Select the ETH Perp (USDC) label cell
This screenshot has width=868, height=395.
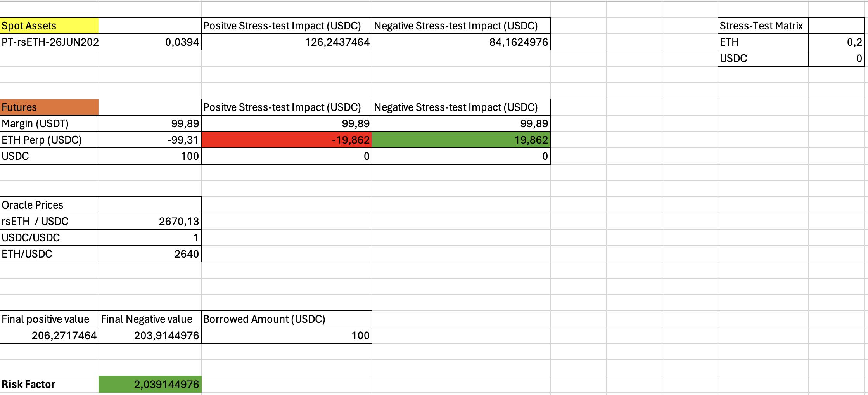49,140
